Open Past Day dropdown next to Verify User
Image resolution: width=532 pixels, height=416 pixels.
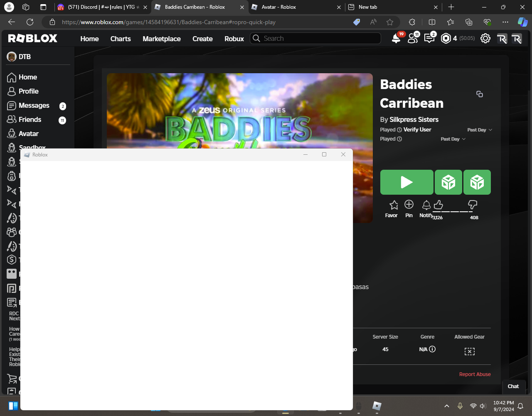(x=480, y=130)
